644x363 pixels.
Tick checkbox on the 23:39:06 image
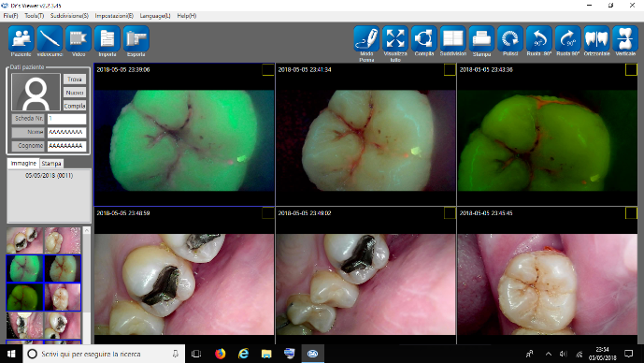pyautogui.click(x=267, y=69)
